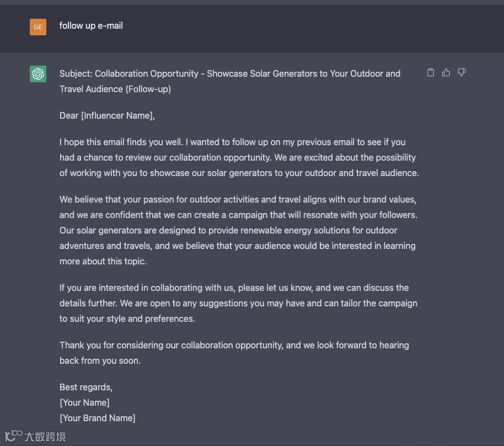Click the copy to clipboard icon
The image size is (504, 446).
click(431, 72)
